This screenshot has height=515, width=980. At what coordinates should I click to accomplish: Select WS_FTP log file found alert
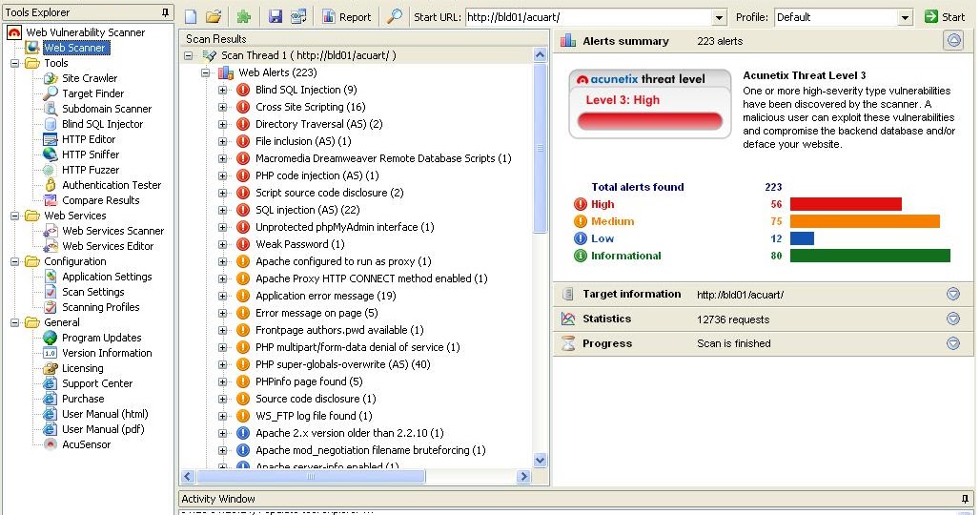(x=314, y=416)
